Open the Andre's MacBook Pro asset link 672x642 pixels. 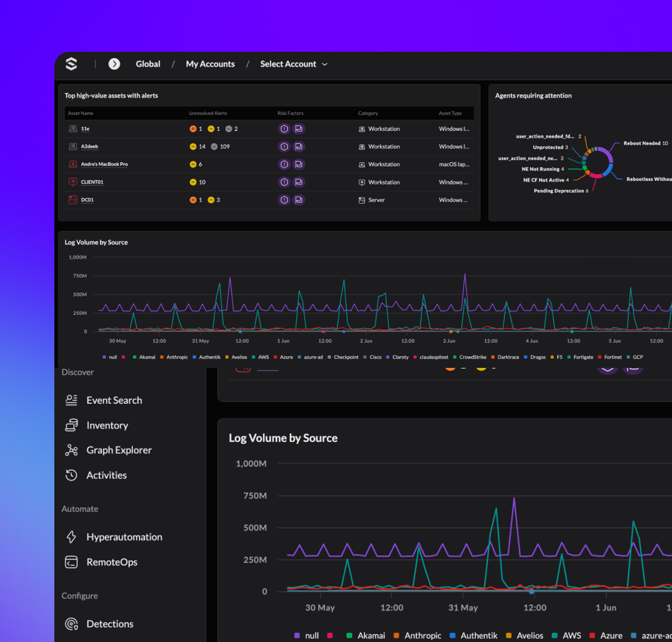click(x=104, y=164)
